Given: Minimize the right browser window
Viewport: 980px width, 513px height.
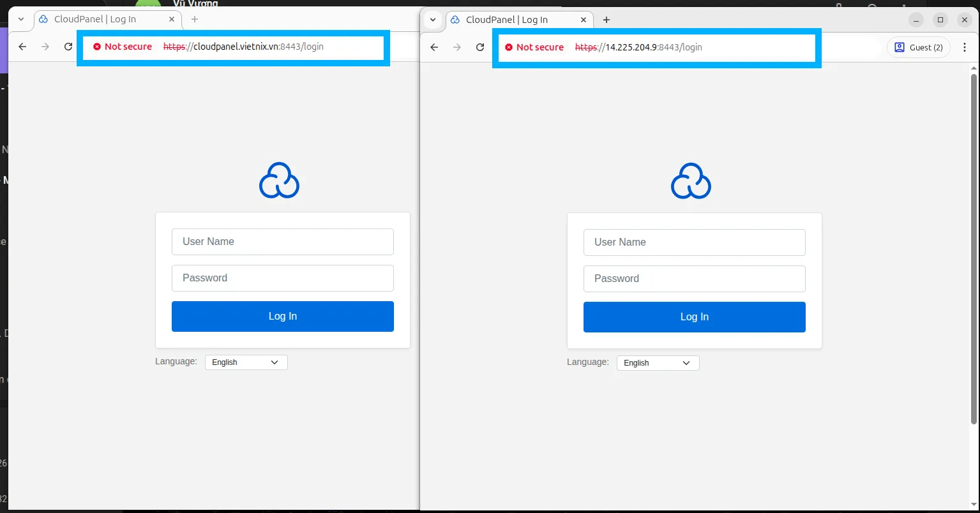Looking at the screenshot, I should (x=917, y=20).
